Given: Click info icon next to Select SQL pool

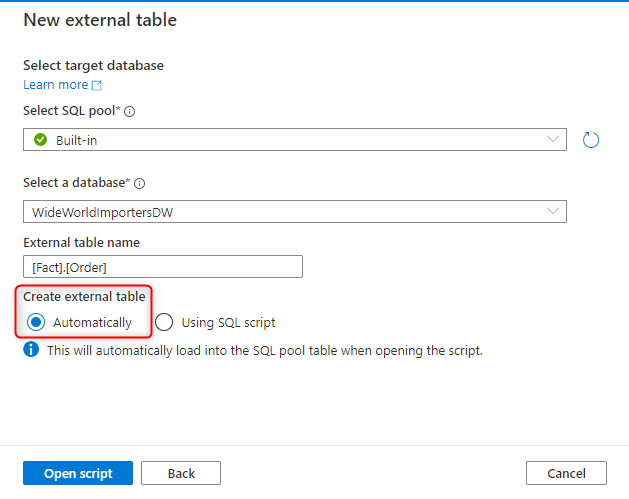Looking at the screenshot, I should pyautogui.click(x=130, y=112).
